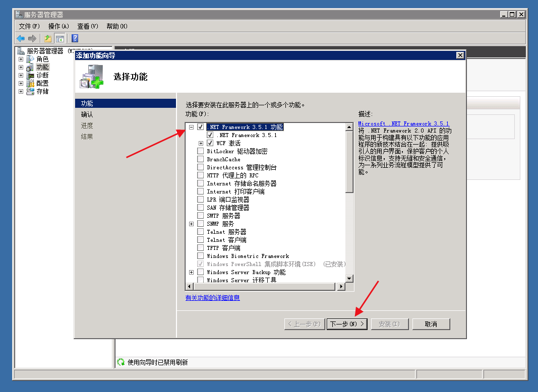Click the feature list scrollbar down arrow
The image size is (538, 392).
click(349, 278)
